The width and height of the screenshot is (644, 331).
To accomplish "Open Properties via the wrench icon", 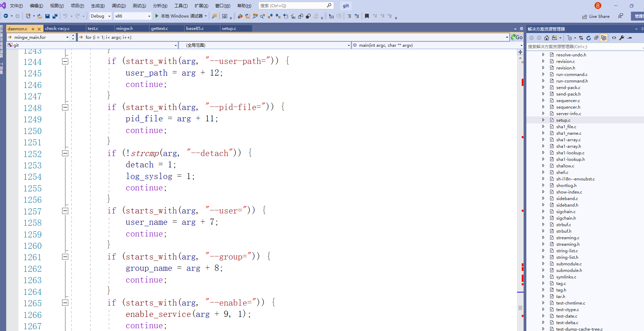I will 622,38.
